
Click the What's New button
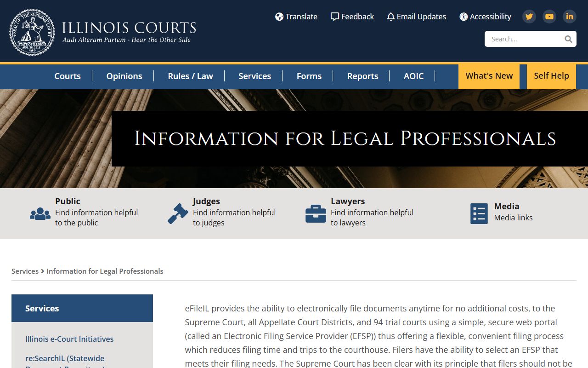click(489, 76)
